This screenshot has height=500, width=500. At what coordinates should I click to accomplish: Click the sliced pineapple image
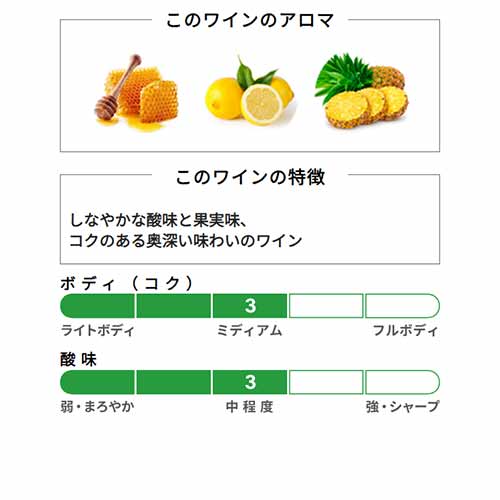pos(362,92)
